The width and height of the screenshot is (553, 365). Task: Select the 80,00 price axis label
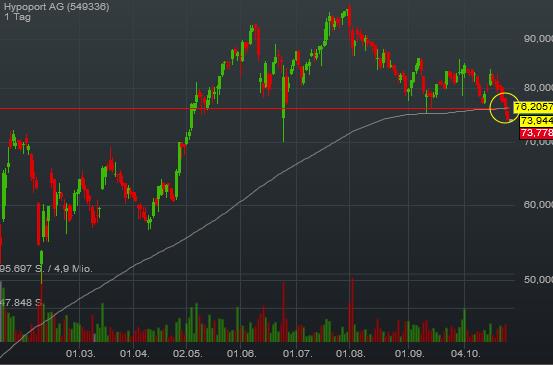click(x=538, y=87)
